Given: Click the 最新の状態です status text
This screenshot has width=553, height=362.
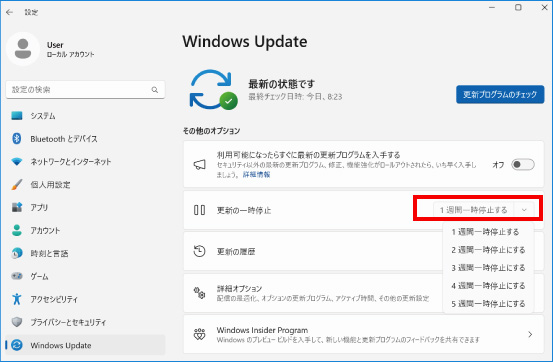Looking at the screenshot, I should point(281,84).
